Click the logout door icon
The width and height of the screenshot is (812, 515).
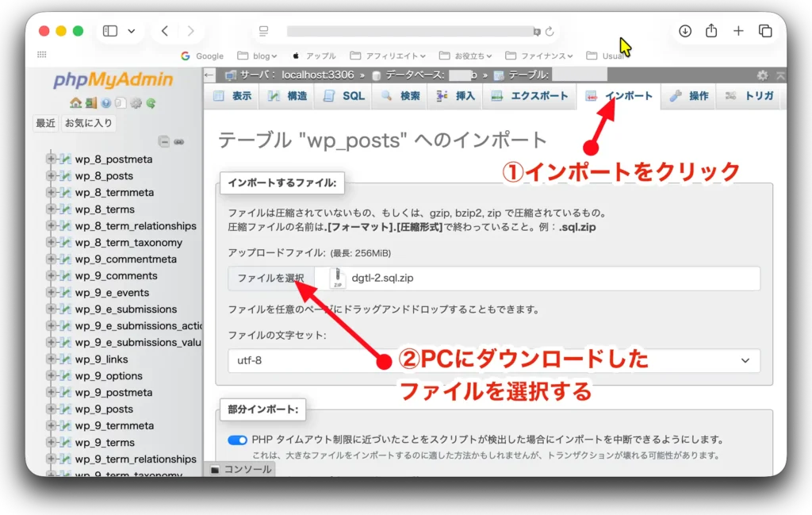(90, 102)
